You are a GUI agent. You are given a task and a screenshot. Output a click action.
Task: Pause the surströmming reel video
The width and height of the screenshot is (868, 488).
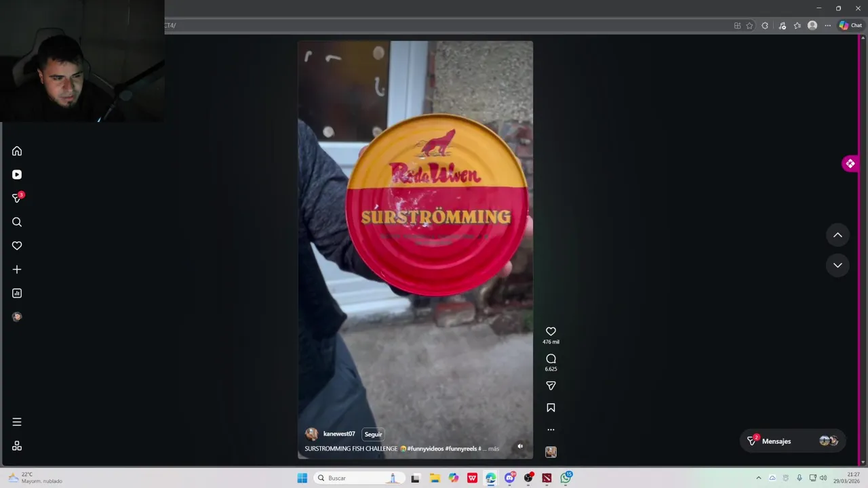(415, 249)
